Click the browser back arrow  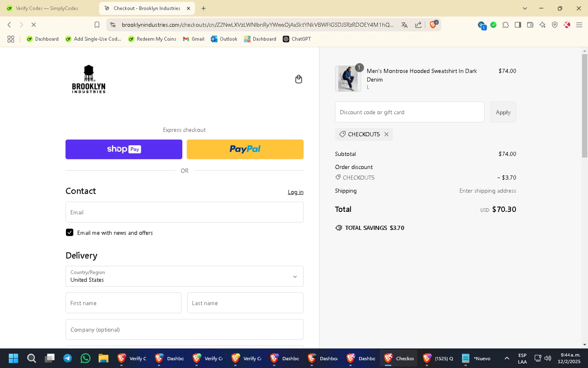[9, 25]
